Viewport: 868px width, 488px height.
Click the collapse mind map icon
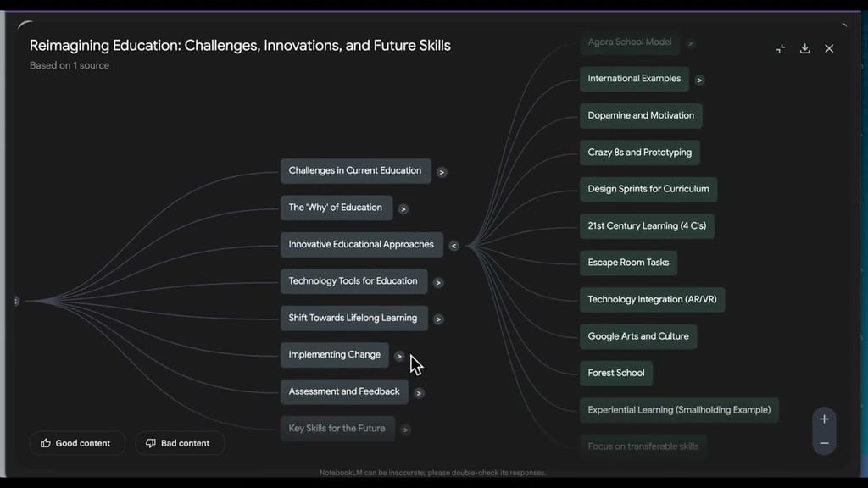click(781, 48)
